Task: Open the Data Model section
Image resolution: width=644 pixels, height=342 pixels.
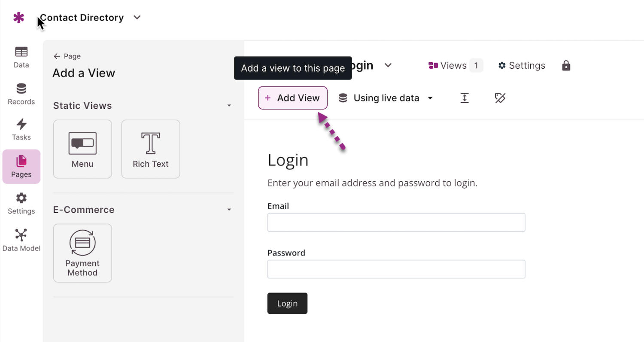Action: tap(21, 240)
